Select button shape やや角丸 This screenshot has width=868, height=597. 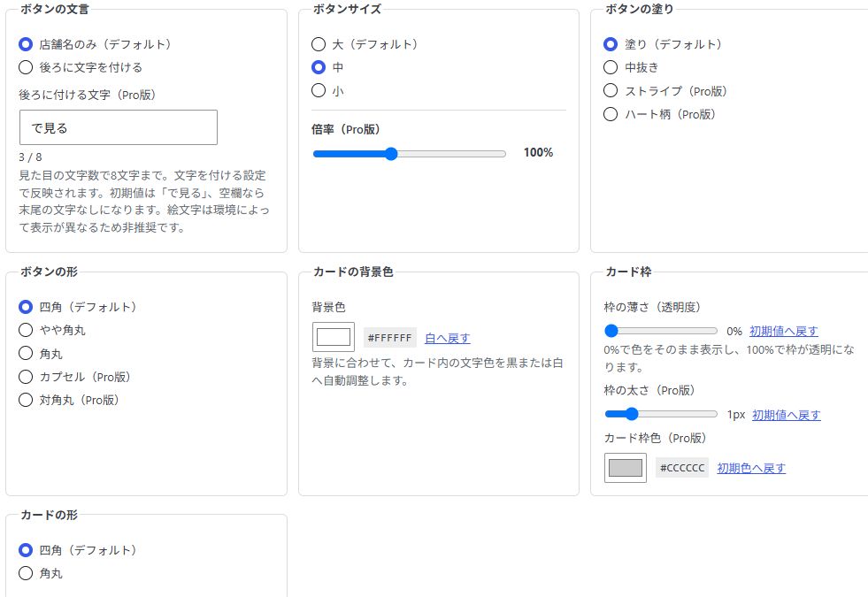pyautogui.click(x=26, y=330)
